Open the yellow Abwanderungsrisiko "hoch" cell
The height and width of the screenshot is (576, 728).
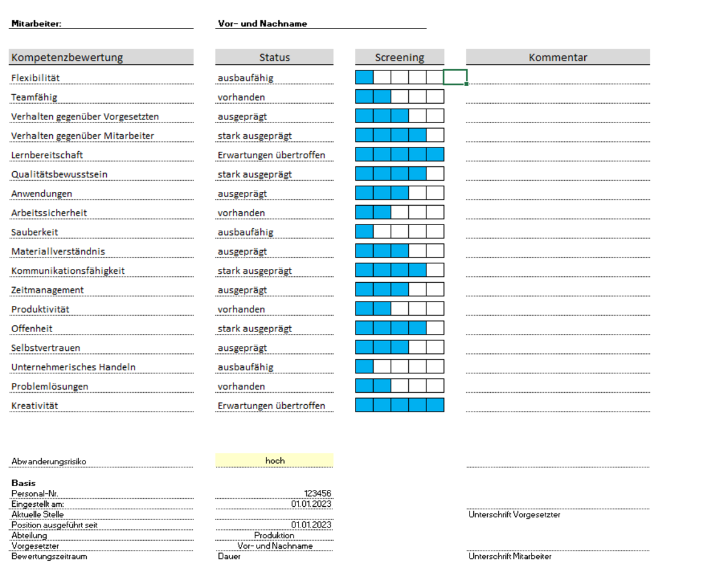[274, 461]
